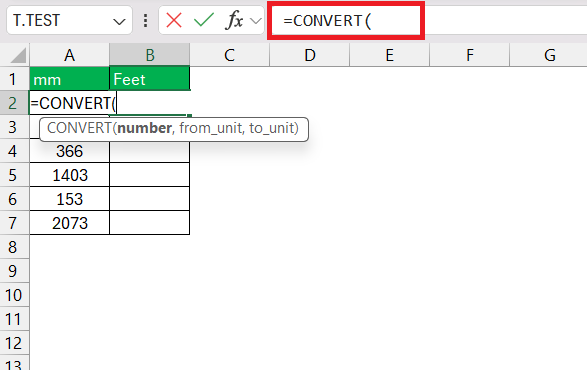Select row 2 header
The image size is (587, 370).
14,103
